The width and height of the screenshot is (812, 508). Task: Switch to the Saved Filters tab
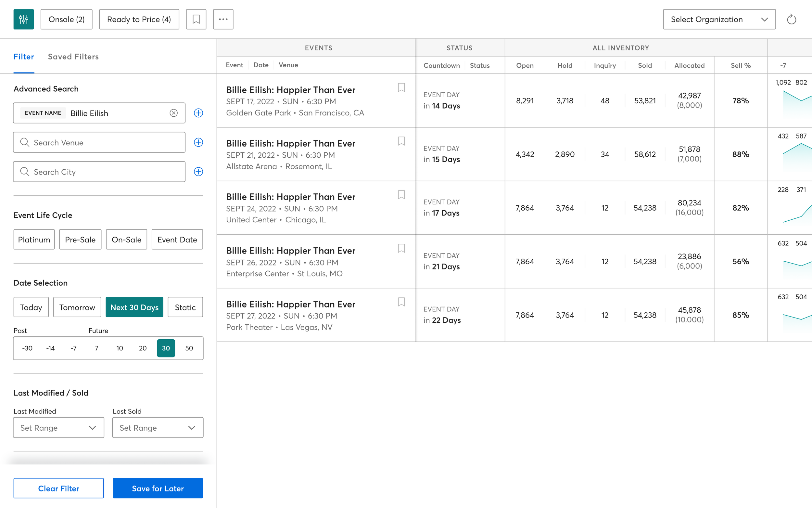coord(73,57)
